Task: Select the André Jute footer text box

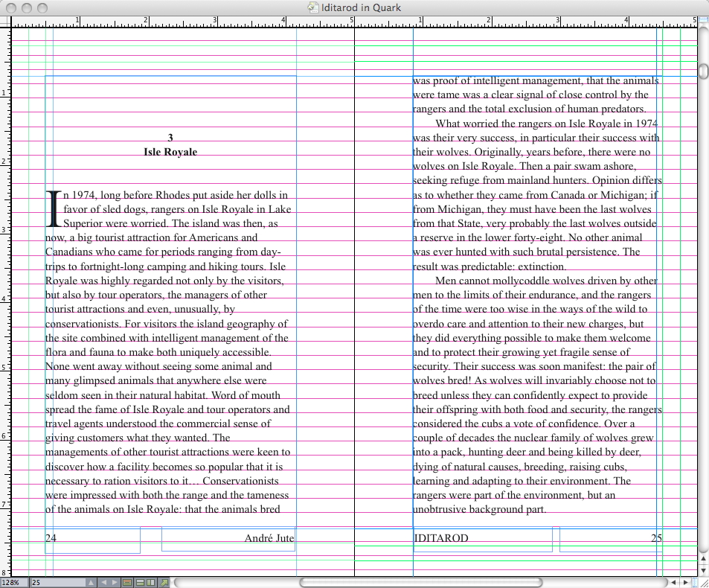Action: click(x=228, y=539)
